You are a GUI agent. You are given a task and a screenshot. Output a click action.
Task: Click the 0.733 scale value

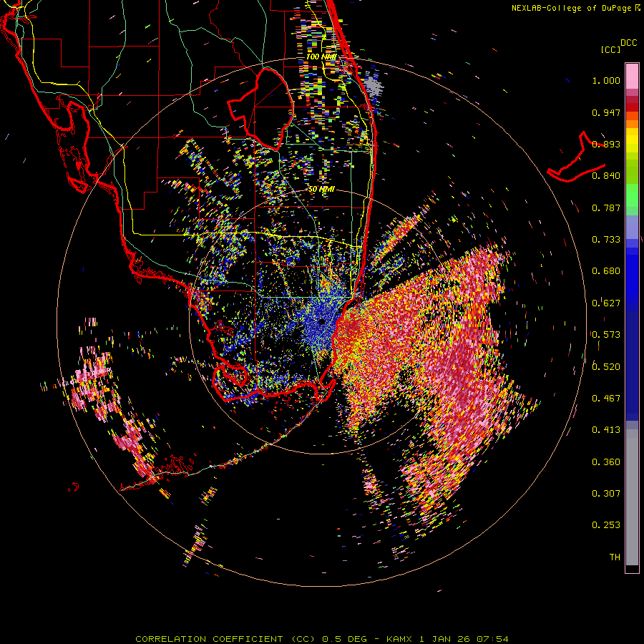[x=606, y=240]
